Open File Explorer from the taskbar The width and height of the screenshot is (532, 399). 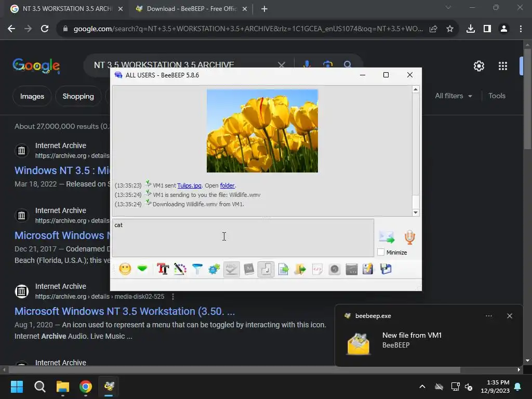coord(63,387)
